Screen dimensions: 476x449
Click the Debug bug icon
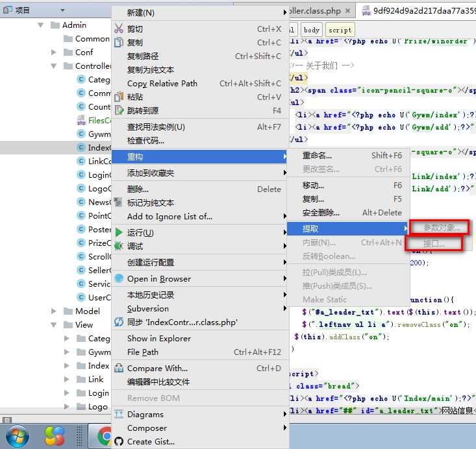119,246
